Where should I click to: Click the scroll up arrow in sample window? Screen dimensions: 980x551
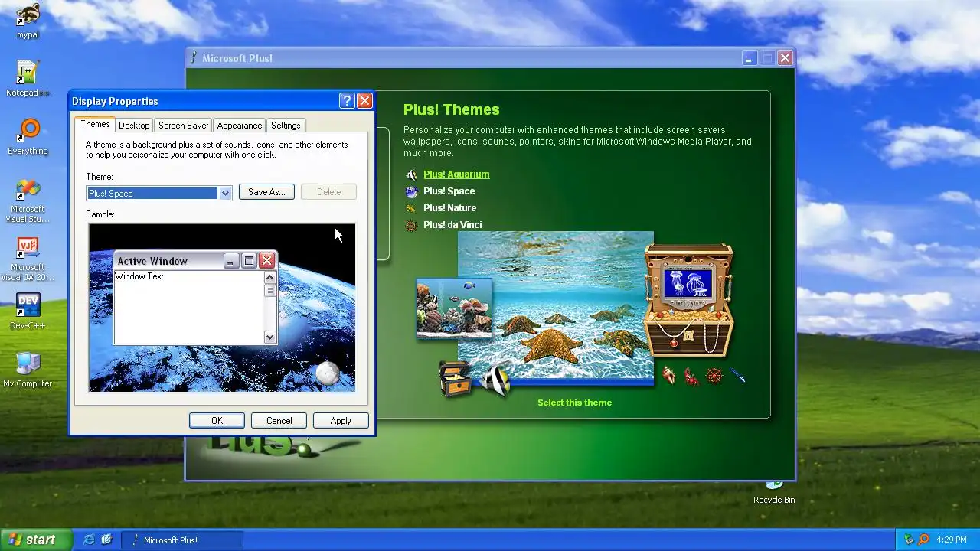(269, 278)
